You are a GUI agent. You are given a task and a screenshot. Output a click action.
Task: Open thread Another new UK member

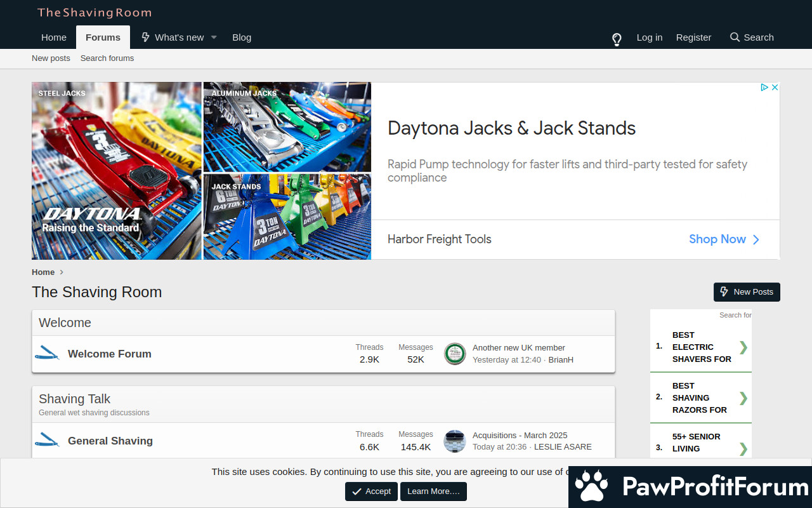click(x=519, y=348)
